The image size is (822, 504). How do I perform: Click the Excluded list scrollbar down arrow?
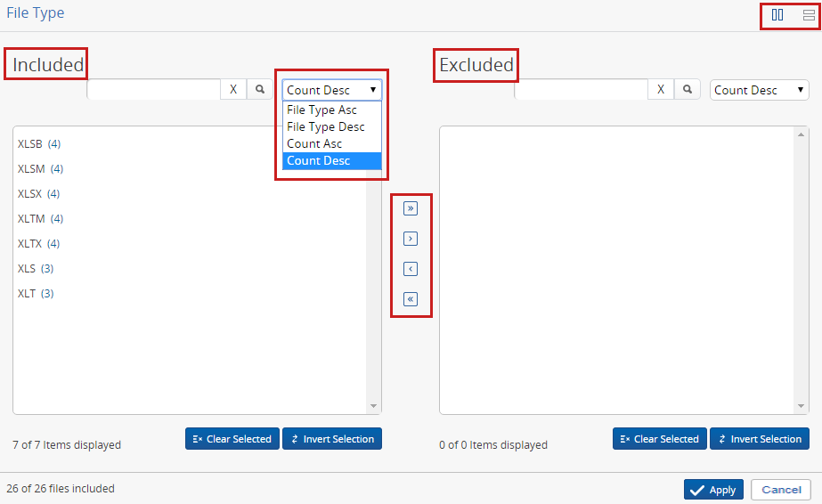click(801, 406)
